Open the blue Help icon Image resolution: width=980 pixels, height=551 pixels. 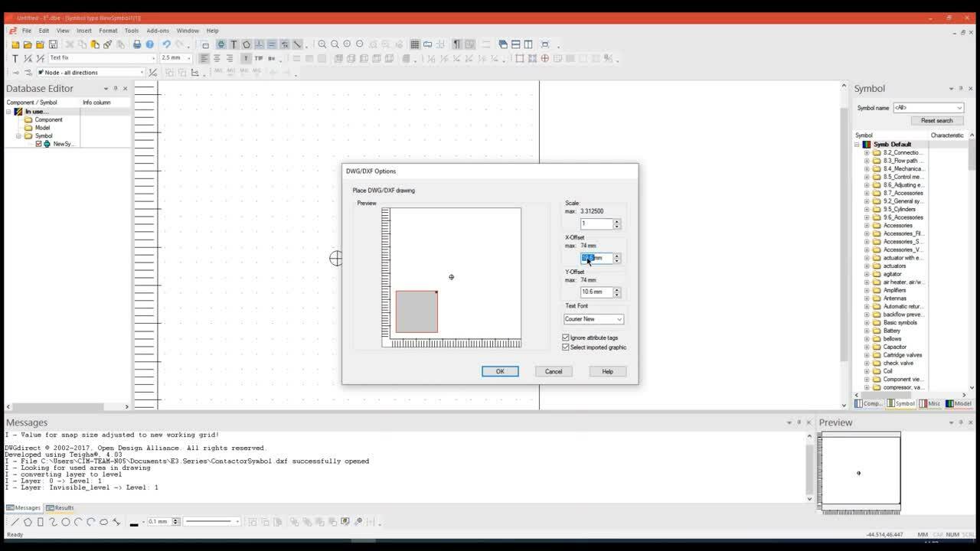[150, 44]
